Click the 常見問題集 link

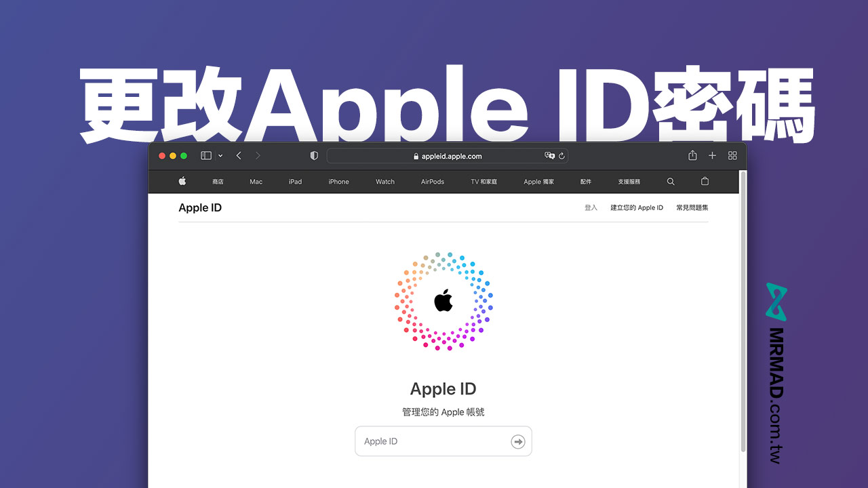point(692,207)
